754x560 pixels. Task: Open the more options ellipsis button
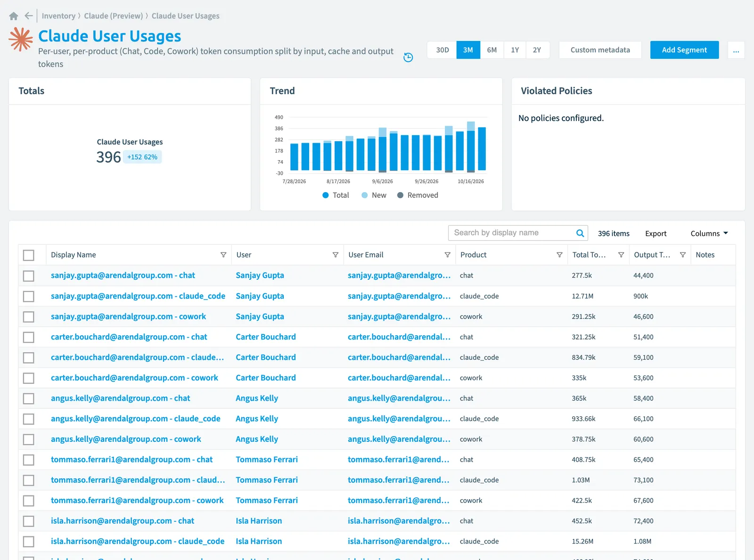(x=736, y=50)
